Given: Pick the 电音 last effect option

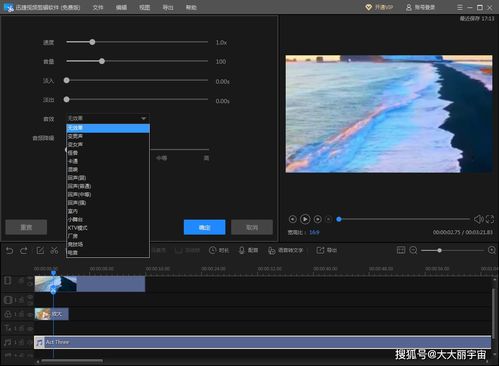Looking at the screenshot, I should pyautogui.click(x=108, y=253).
